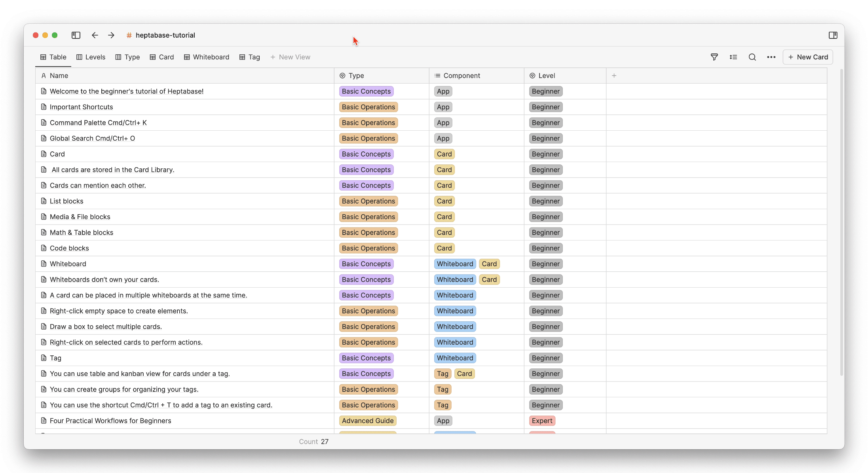
Task: Click the card icon of the Tag row
Action: tap(44, 358)
